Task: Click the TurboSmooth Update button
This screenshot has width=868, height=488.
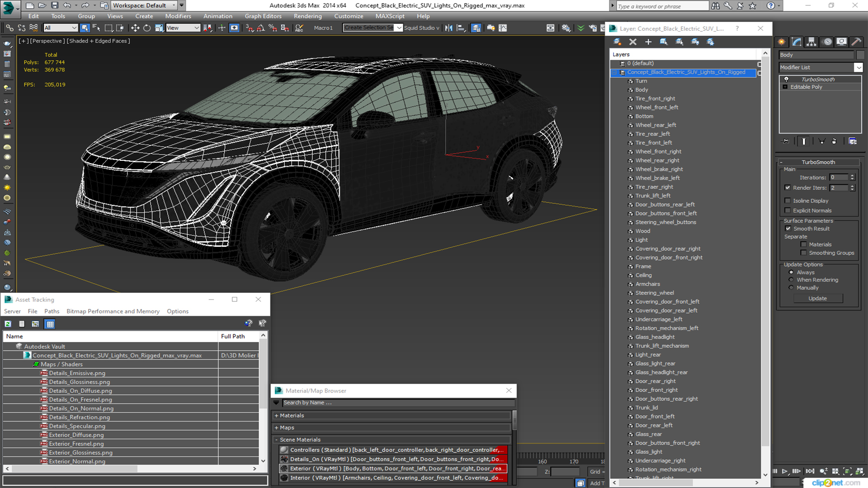Action: click(x=817, y=299)
